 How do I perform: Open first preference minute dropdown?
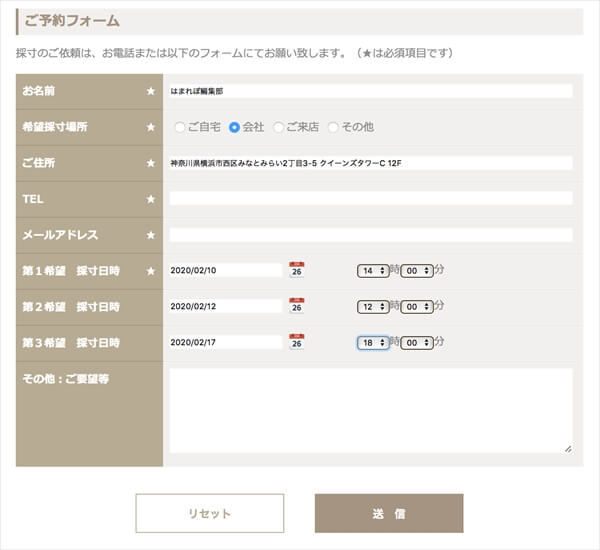pyautogui.click(x=417, y=270)
